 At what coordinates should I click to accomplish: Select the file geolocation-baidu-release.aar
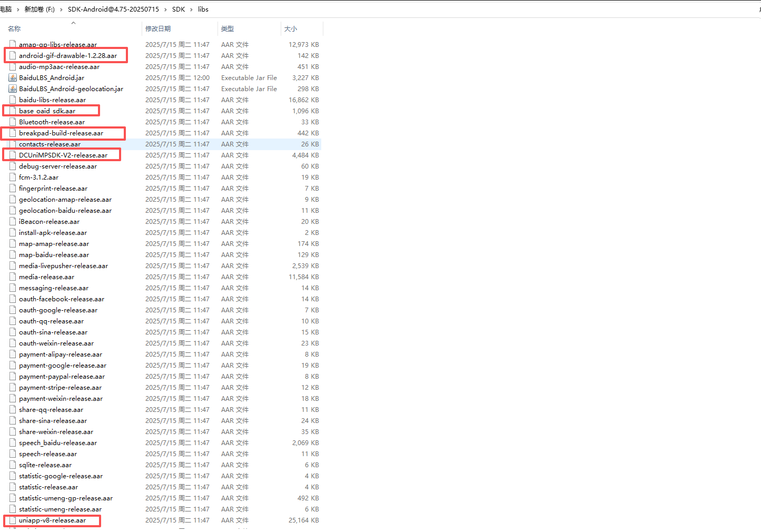click(65, 211)
